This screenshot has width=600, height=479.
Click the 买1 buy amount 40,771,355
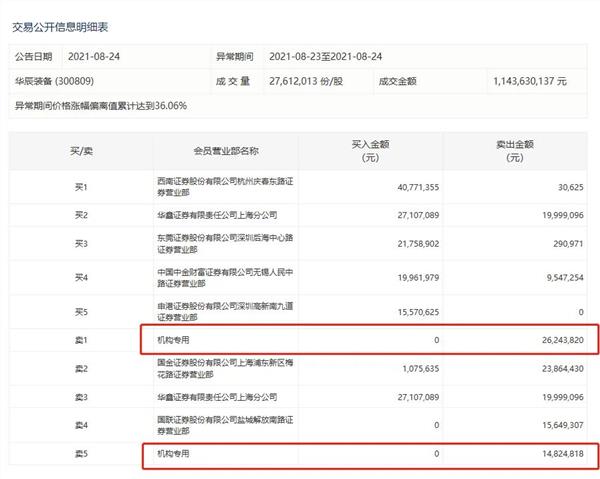[x=410, y=187]
